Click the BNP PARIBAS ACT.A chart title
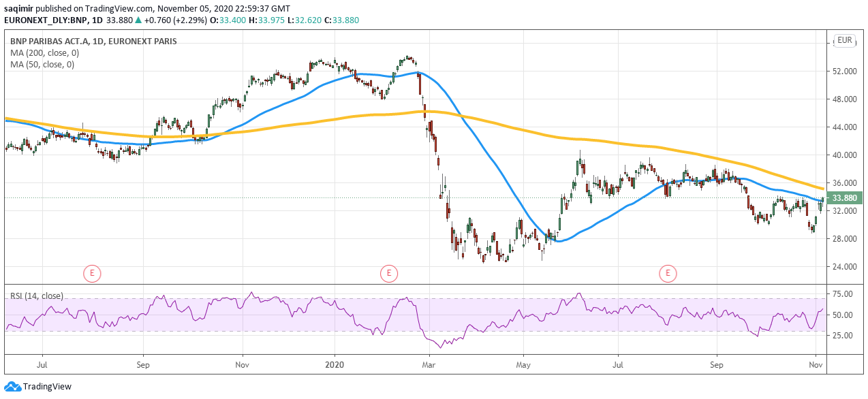 (93, 42)
